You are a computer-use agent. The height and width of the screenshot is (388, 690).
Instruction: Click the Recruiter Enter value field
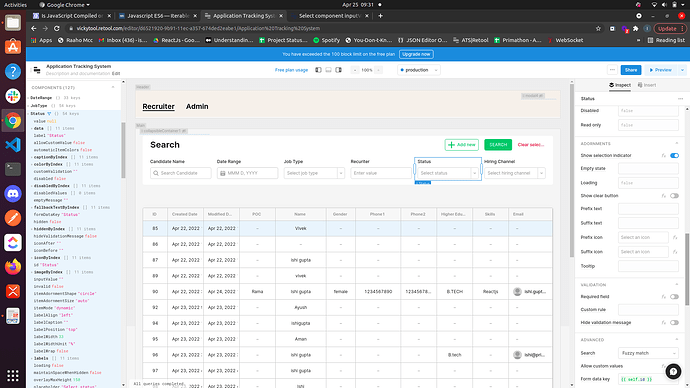[381, 173]
